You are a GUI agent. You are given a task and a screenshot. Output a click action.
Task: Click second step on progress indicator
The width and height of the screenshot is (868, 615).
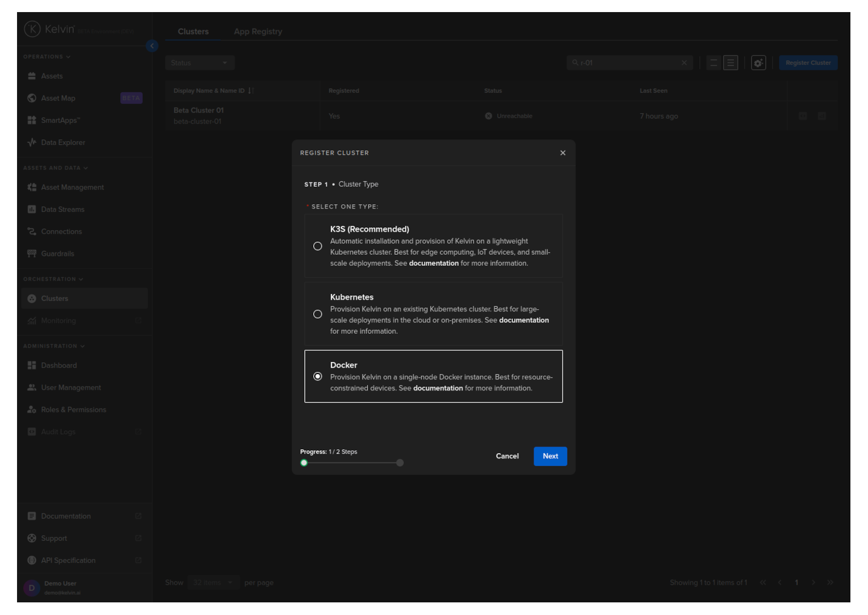400,463
